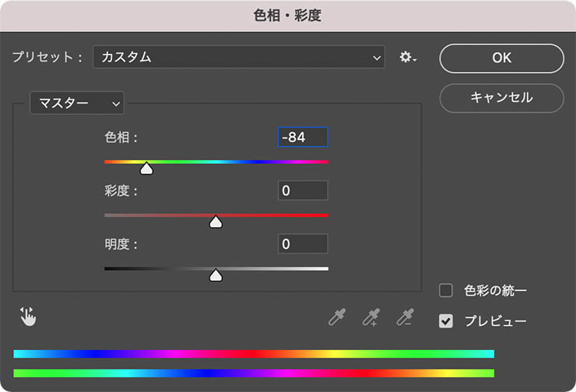Click the upper color spectrum bar

point(254,353)
